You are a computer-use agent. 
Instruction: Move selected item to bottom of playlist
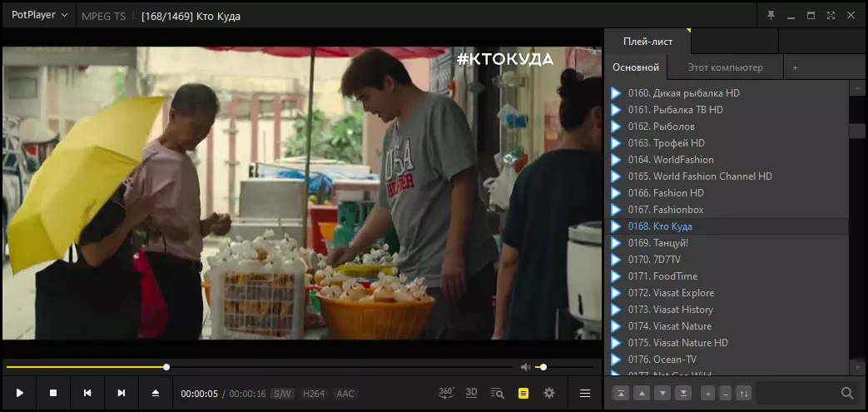click(683, 394)
